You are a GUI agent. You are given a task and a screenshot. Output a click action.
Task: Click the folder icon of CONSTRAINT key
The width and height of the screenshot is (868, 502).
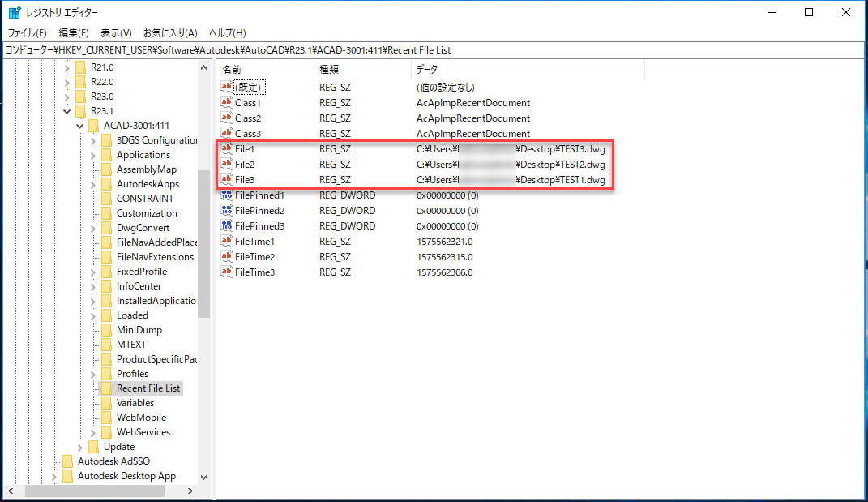(106, 199)
